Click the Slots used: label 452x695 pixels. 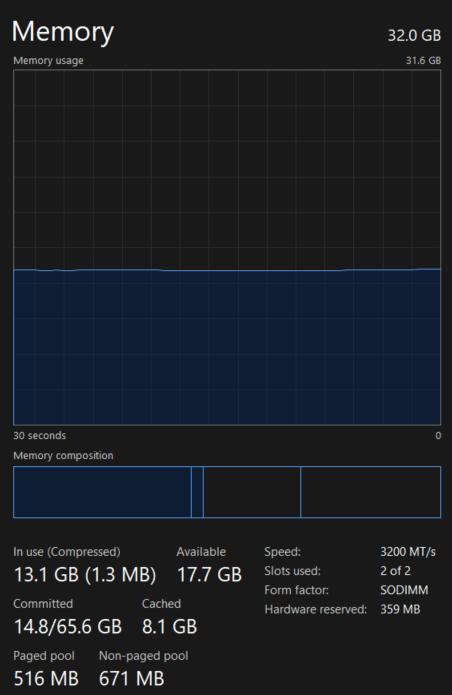click(x=292, y=571)
